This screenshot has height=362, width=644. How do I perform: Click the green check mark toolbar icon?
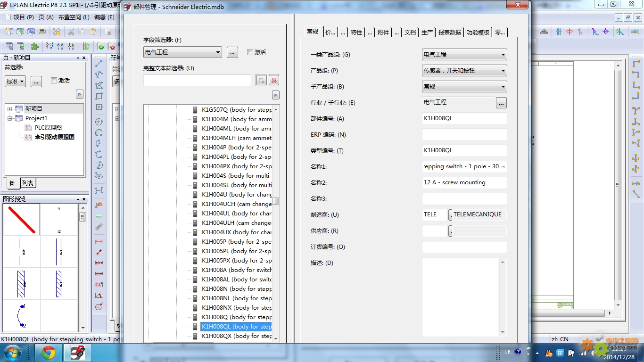[x=101, y=46]
